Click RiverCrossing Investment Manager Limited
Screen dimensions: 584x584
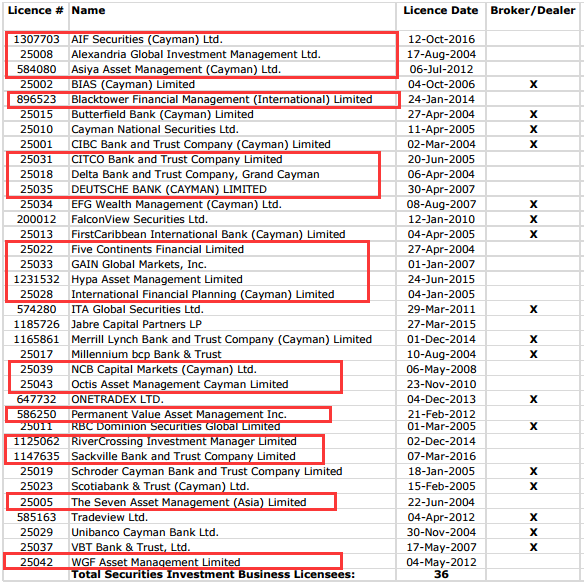coord(184,441)
